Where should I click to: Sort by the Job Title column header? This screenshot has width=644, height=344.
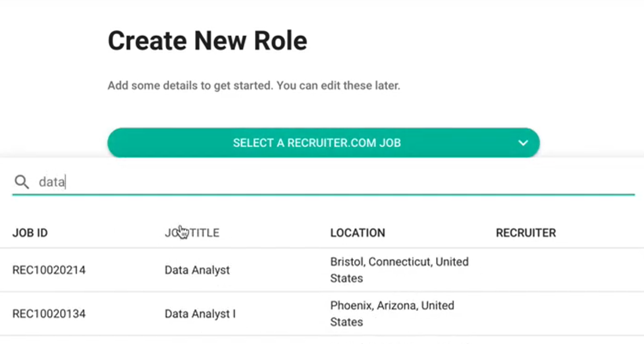point(192,233)
